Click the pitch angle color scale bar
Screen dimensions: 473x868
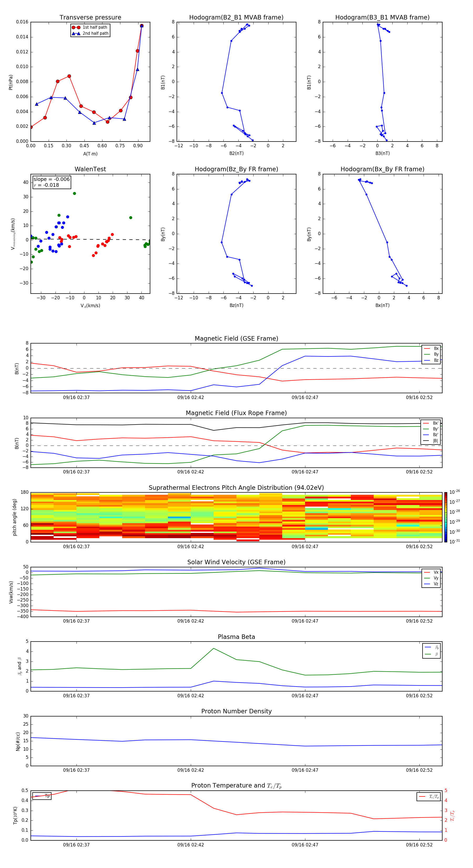pos(446,517)
